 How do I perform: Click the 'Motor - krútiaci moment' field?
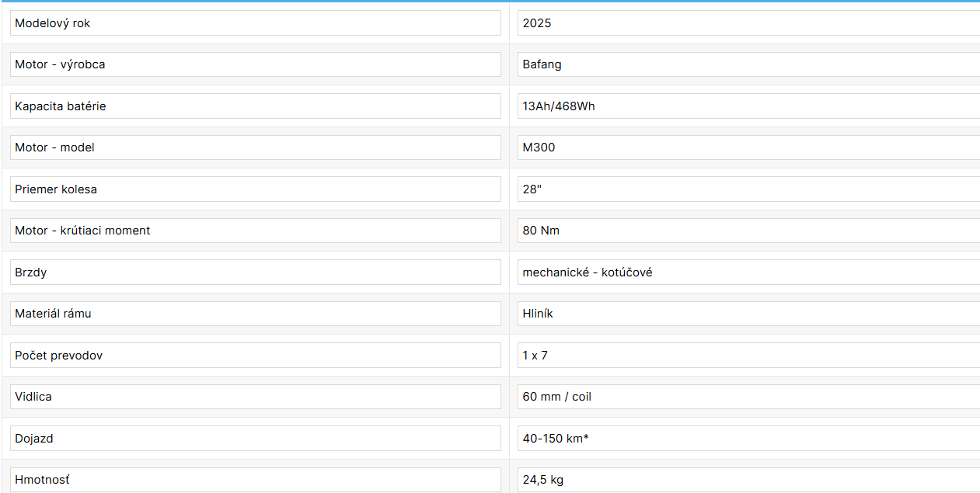[x=255, y=231]
